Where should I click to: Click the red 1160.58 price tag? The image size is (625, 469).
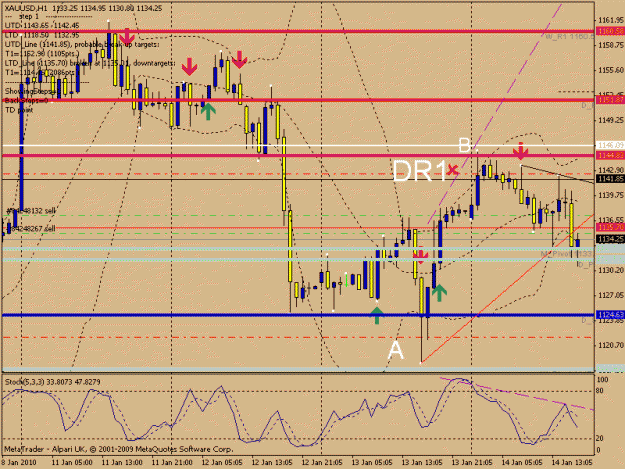tap(610, 31)
